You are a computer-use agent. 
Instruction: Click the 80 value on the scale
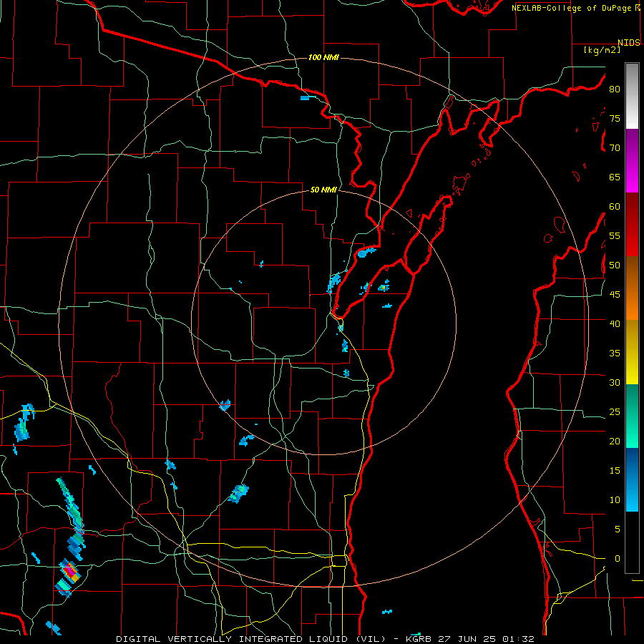pyautogui.click(x=615, y=89)
